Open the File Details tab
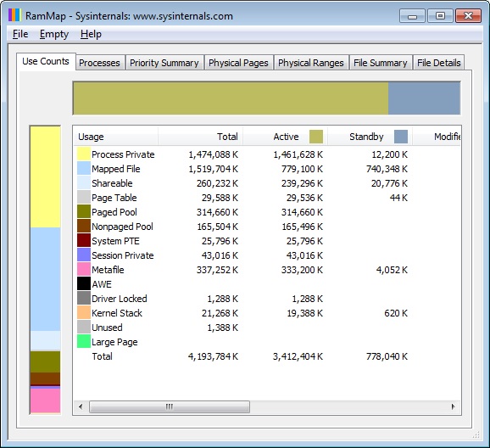This screenshot has width=490, height=448. click(x=439, y=63)
